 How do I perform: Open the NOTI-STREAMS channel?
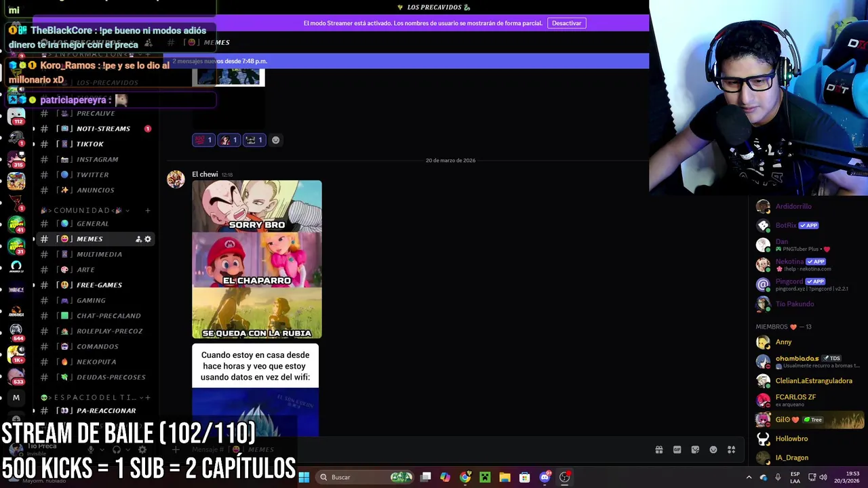pos(95,129)
